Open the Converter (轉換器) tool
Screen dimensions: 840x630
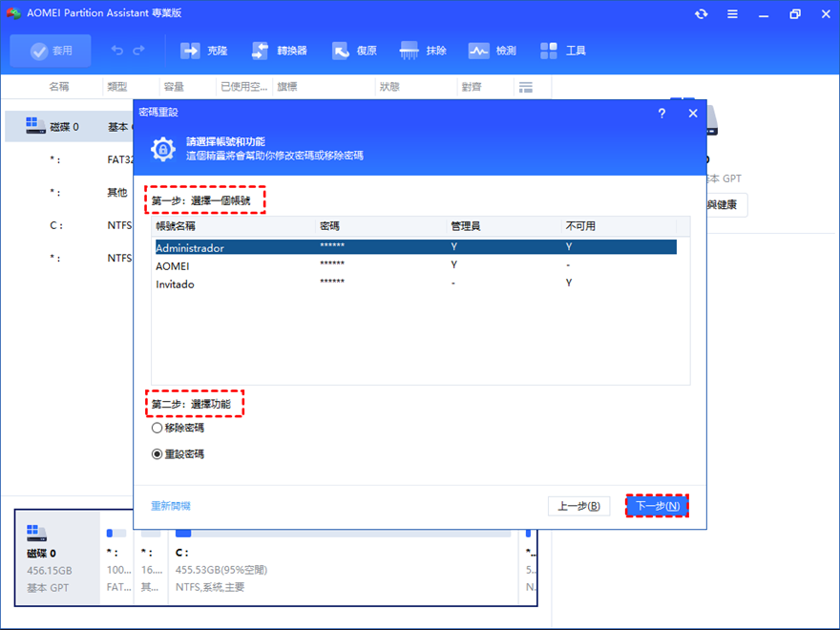coord(279,51)
